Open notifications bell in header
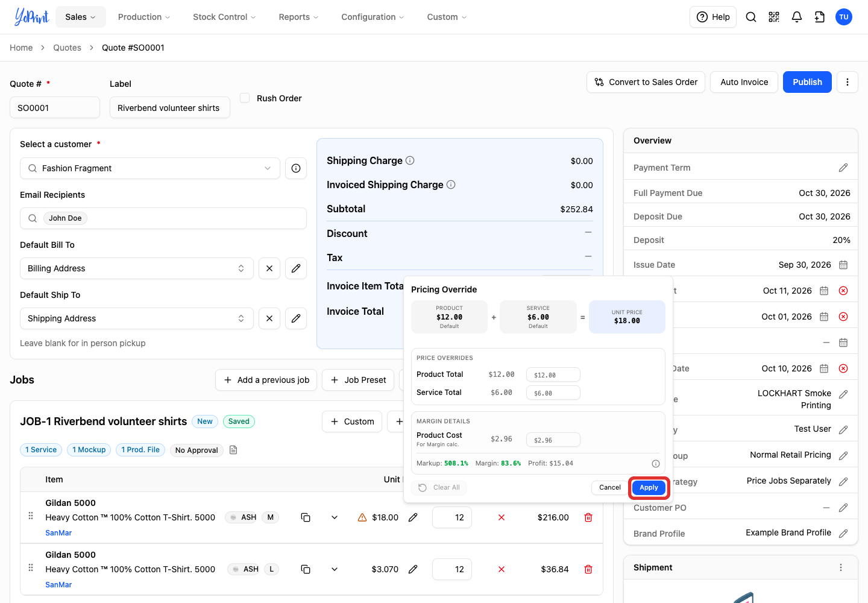Viewport: 868px width, 603px height. tap(797, 17)
